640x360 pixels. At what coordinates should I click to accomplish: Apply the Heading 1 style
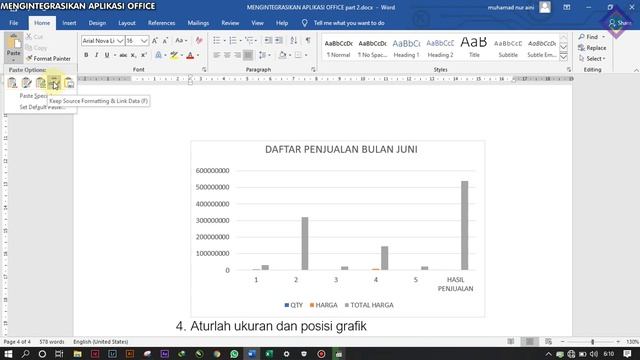(x=406, y=48)
